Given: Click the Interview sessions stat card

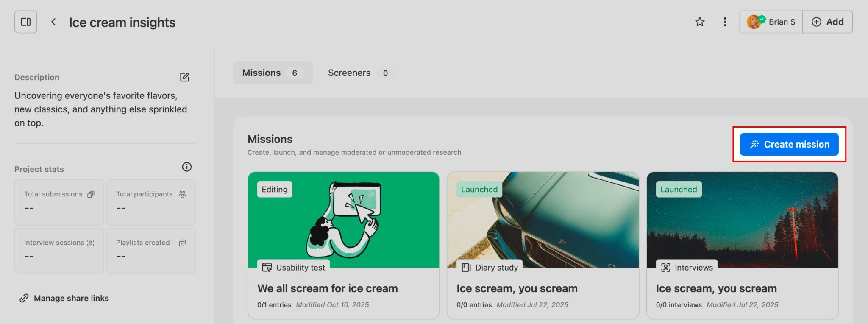Looking at the screenshot, I should coord(59,251).
